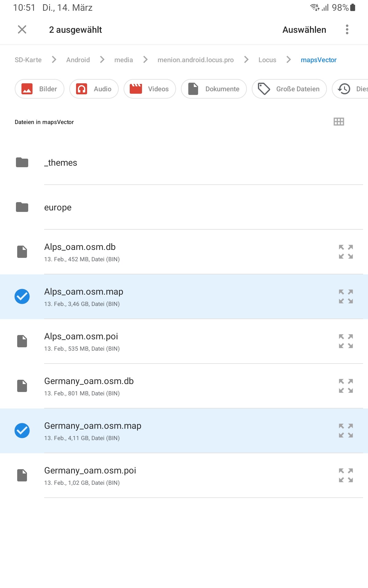
Task: Go to SD-Karte breadcrumb root
Action: click(28, 60)
